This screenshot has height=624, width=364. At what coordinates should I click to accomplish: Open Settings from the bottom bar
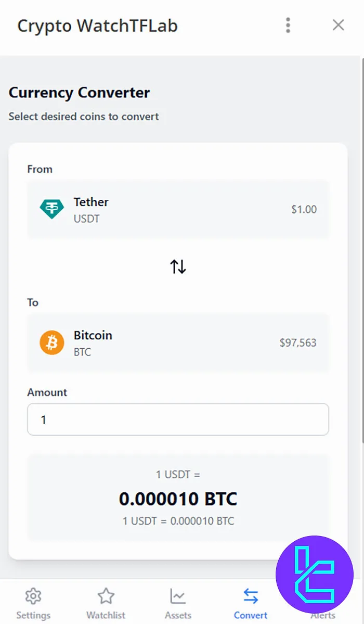pos(33,602)
